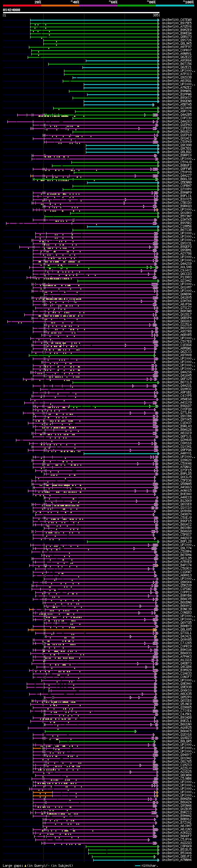Select the UniRef100_Q39620 label
Image resolution: width=197 pixels, height=868 pixels.
click(177, 460)
